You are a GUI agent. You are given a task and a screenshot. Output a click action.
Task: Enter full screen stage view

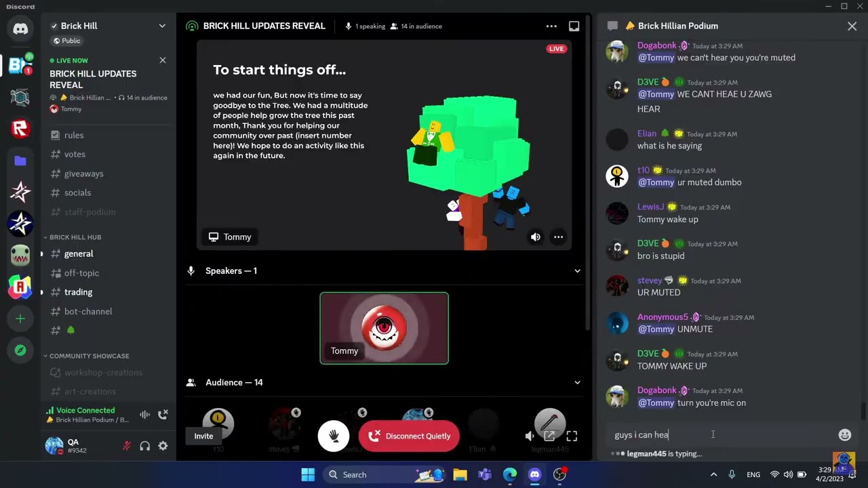572,436
